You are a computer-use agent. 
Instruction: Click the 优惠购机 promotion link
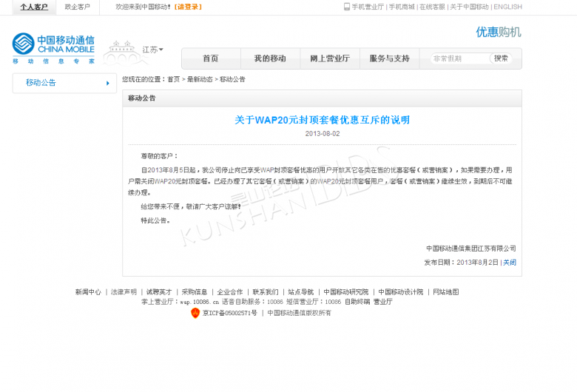[x=499, y=32]
